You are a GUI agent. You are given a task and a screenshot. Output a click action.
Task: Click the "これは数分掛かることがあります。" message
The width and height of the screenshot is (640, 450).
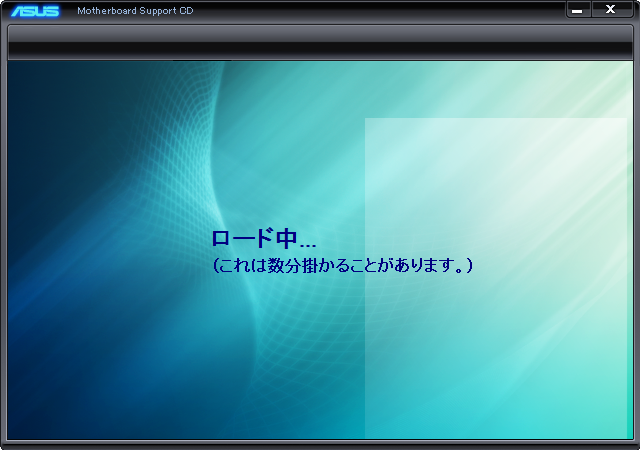click(342, 266)
